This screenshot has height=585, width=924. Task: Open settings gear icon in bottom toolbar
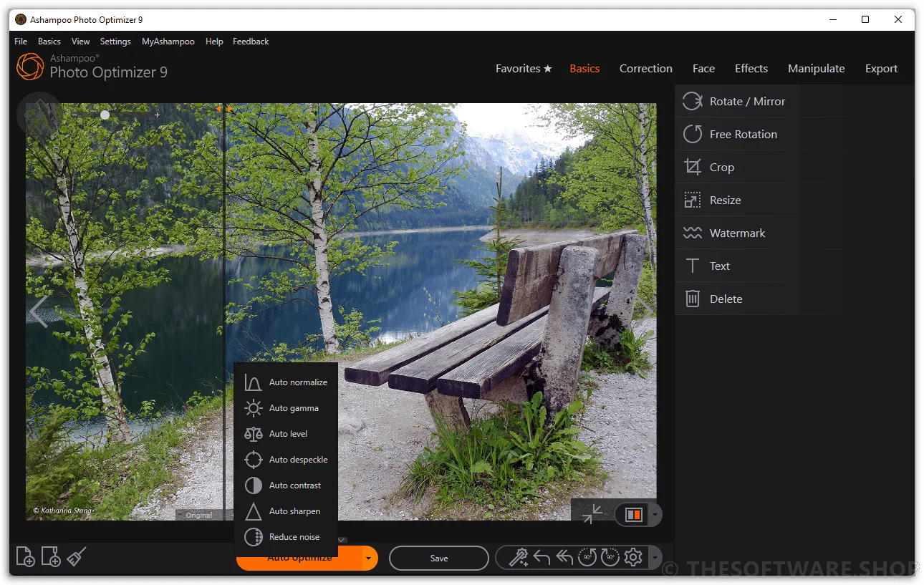click(633, 558)
